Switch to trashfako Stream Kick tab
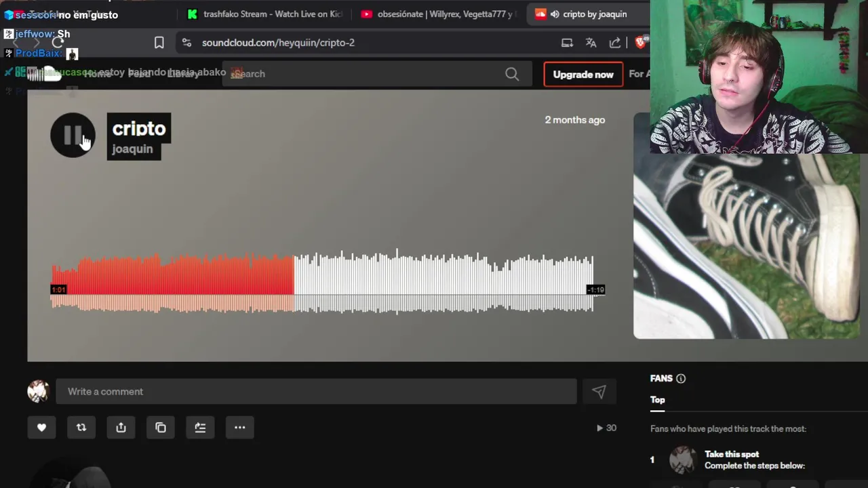Viewport: 868px width, 488px height. coord(266,14)
